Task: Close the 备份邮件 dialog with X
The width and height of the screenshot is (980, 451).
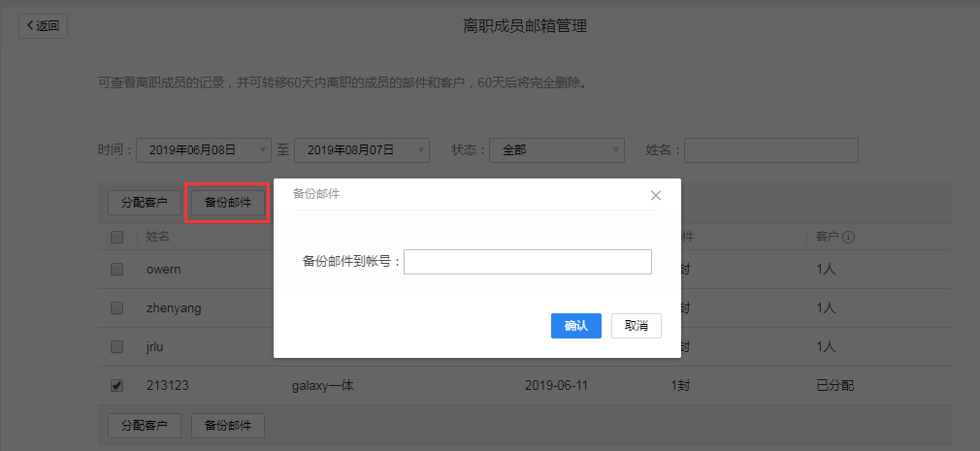Action: [656, 195]
